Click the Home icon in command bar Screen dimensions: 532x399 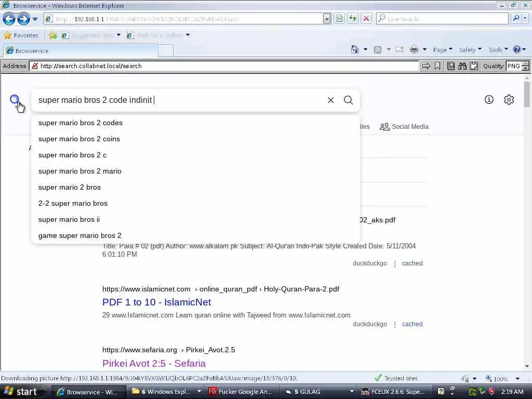[x=354, y=49]
